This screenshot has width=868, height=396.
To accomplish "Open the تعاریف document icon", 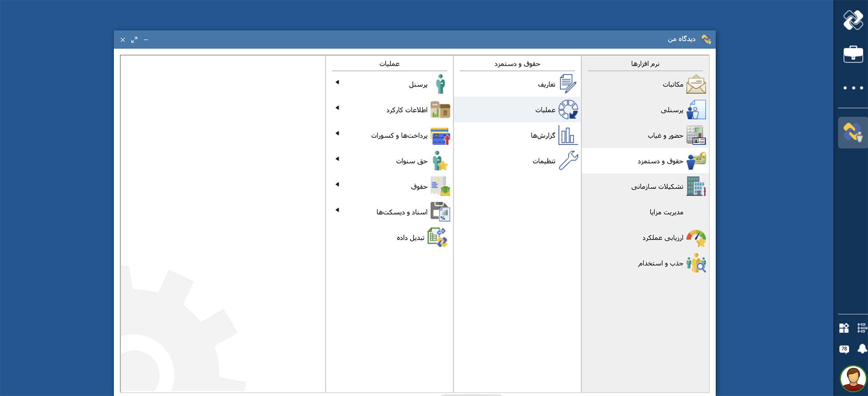I will pos(568,84).
